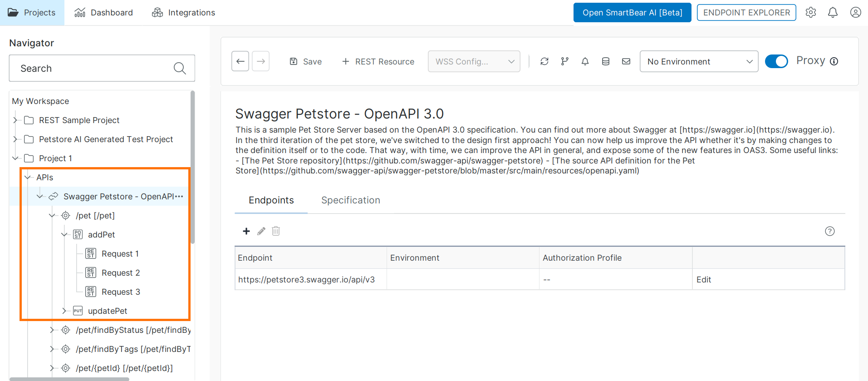Click the addPet POST icon
868x381 pixels.
click(78, 234)
